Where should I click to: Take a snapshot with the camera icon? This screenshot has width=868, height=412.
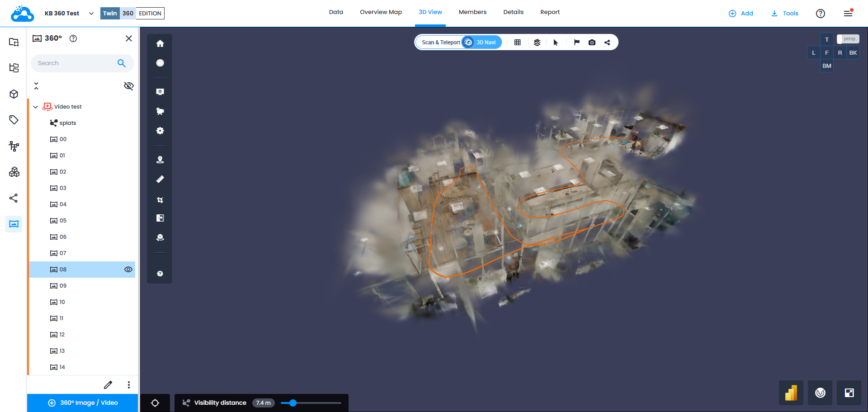point(592,42)
